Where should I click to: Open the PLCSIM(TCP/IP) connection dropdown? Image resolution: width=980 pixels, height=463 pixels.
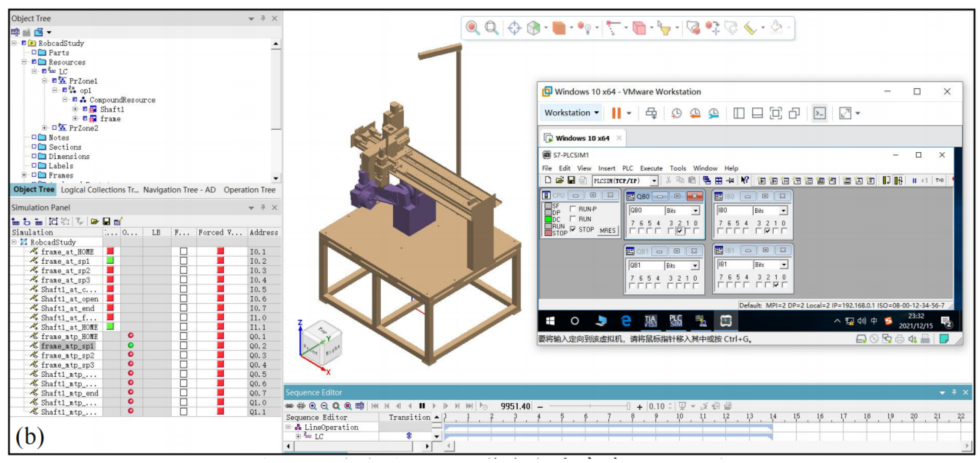click(654, 181)
